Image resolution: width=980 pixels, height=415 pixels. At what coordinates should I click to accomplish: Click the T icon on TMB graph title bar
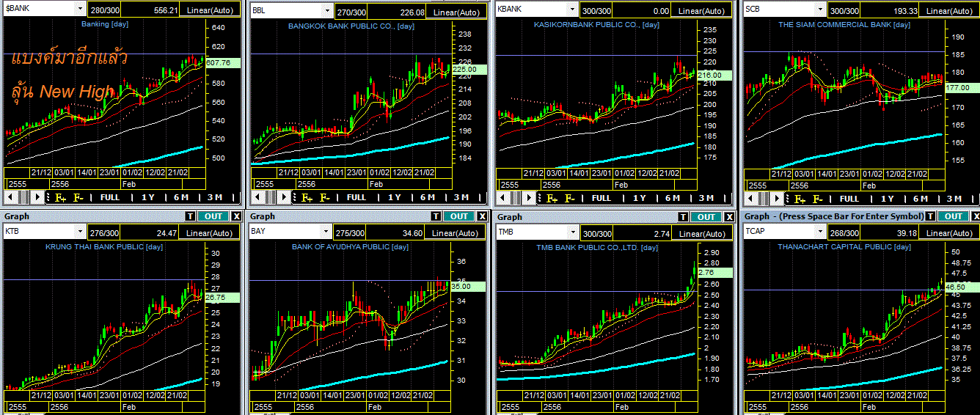coord(683,217)
